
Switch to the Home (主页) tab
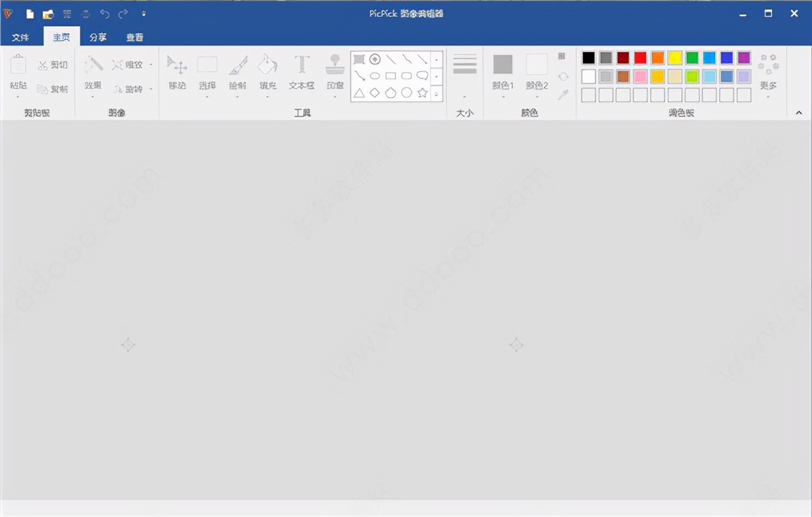(x=62, y=37)
